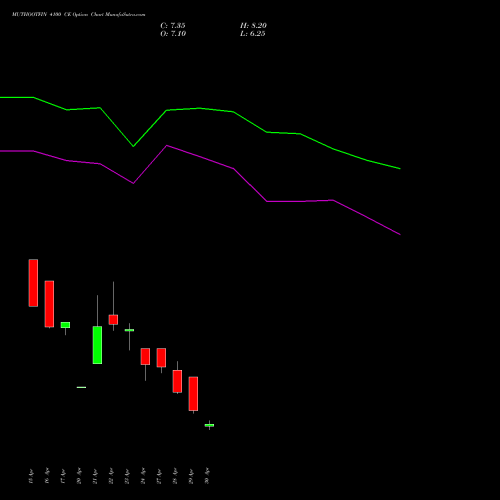Click the 30 Apr date axis label

[x=207, y=476]
